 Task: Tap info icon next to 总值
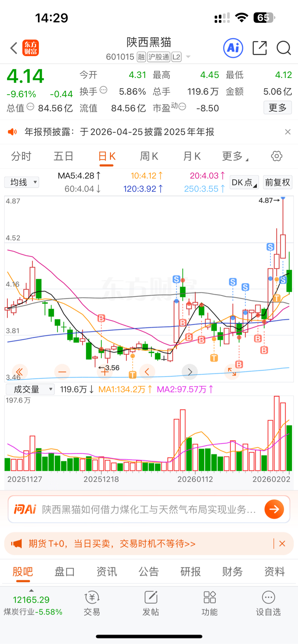30,107
